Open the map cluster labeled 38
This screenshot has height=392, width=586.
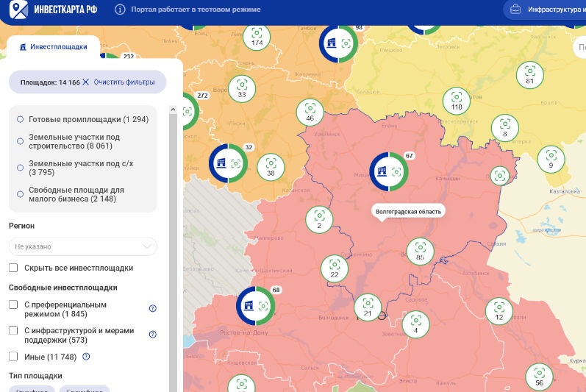(x=271, y=167)
